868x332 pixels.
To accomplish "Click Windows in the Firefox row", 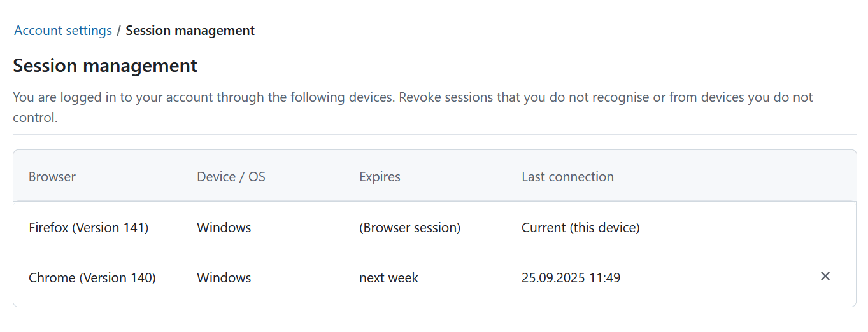I will point(224,227).
